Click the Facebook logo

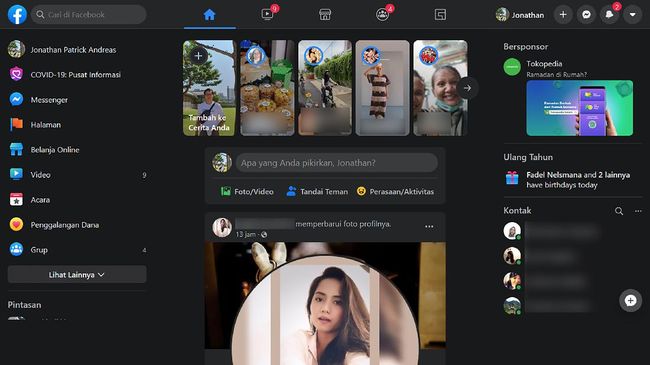pos(17,15)
